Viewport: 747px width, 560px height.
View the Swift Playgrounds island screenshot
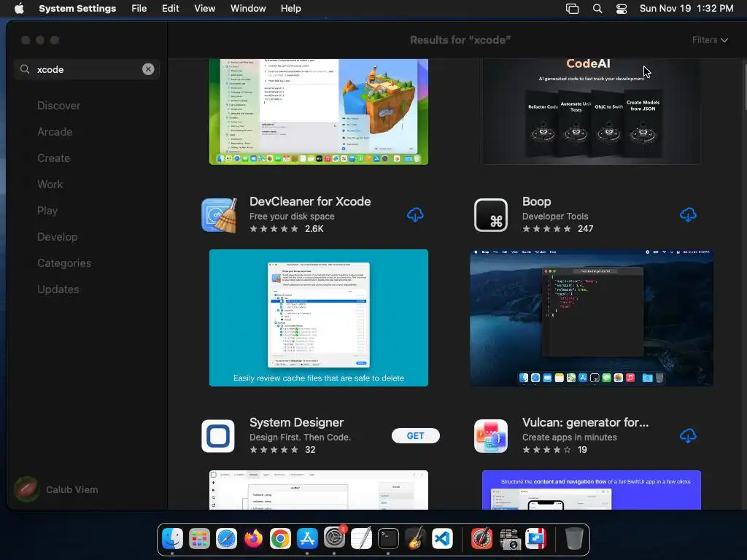(x=318, y=111)
